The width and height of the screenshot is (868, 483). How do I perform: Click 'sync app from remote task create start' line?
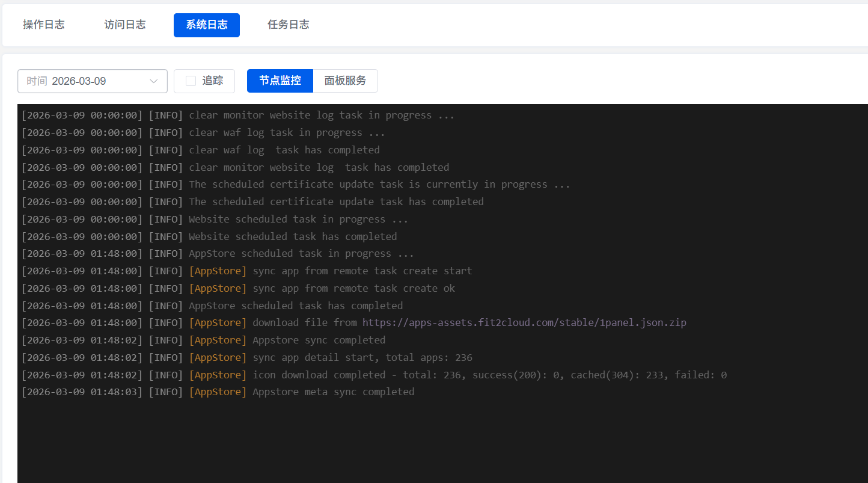point(362,271)
